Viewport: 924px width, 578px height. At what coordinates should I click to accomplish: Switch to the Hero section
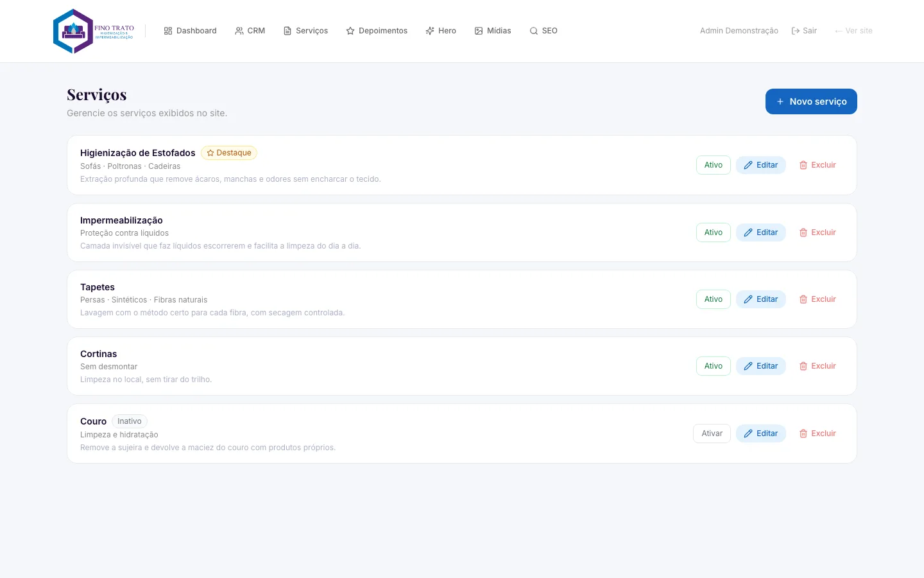(x=441, y=31)
